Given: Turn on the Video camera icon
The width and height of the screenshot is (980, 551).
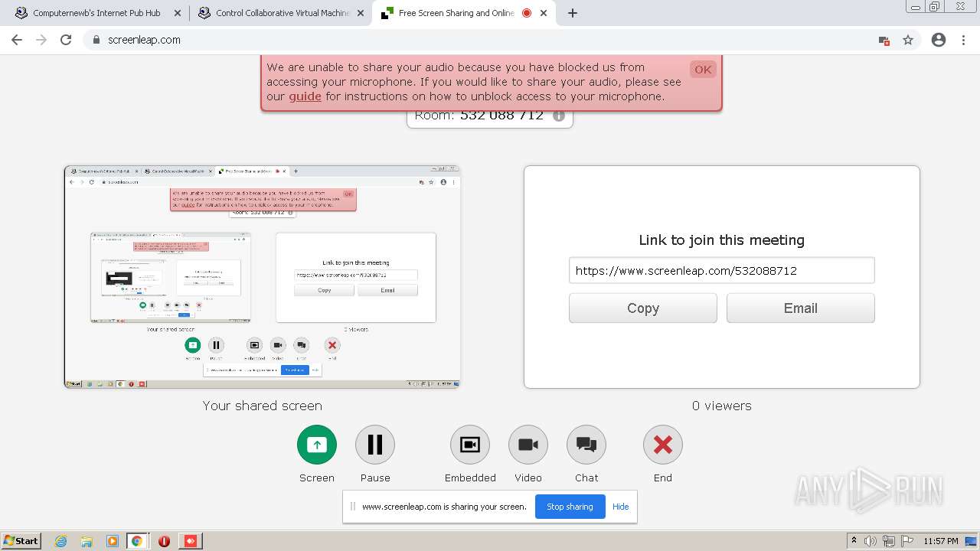Looking at the screenshot, I should click(x=528, y=445).
